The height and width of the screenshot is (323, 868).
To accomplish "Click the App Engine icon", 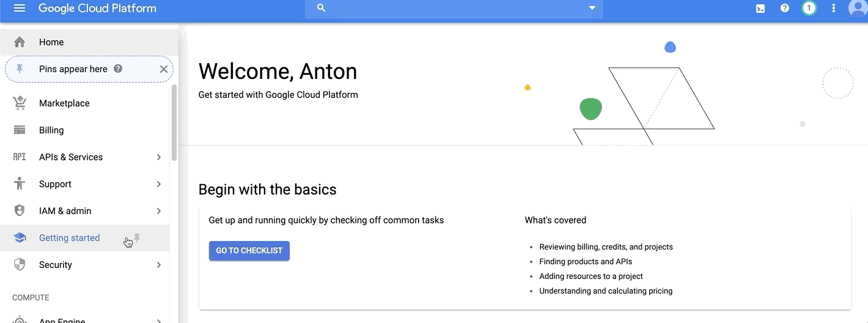I will pyautogui.click(x=20, y=320).
